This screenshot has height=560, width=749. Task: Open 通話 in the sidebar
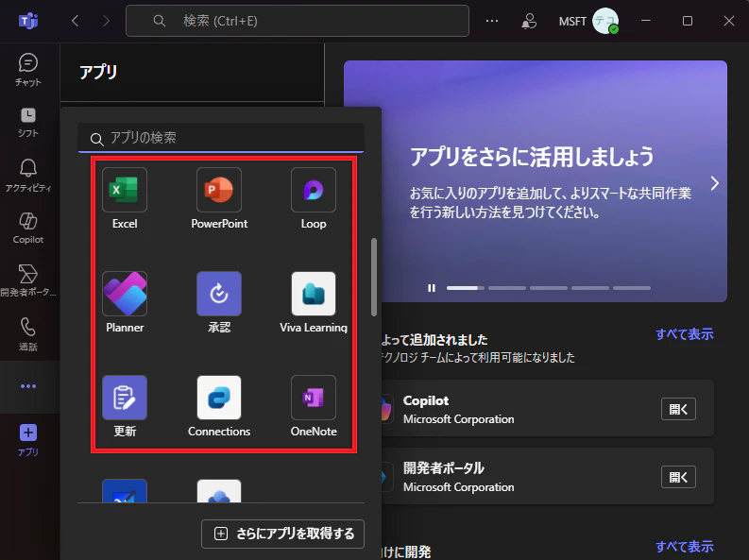[28, 333]
